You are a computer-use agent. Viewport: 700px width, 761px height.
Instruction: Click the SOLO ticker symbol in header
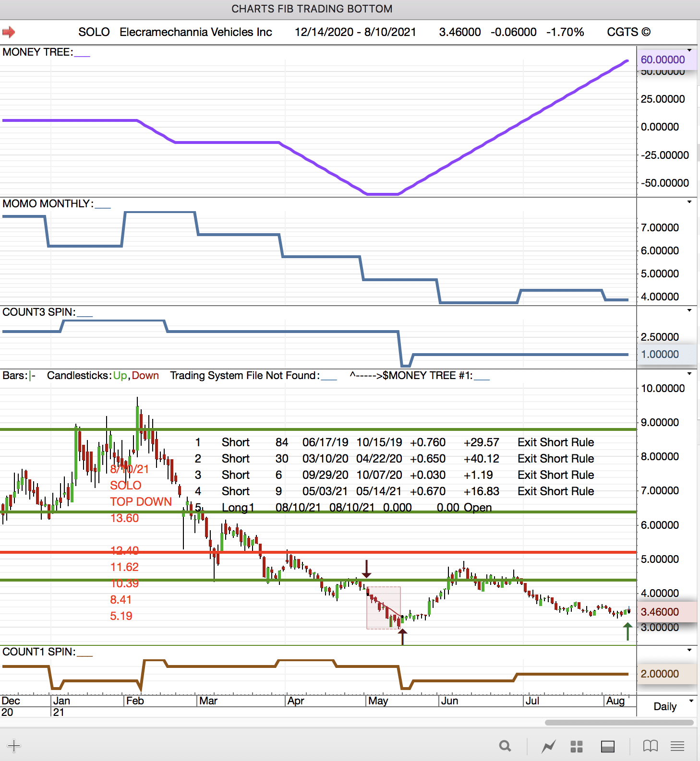[94, 32]
